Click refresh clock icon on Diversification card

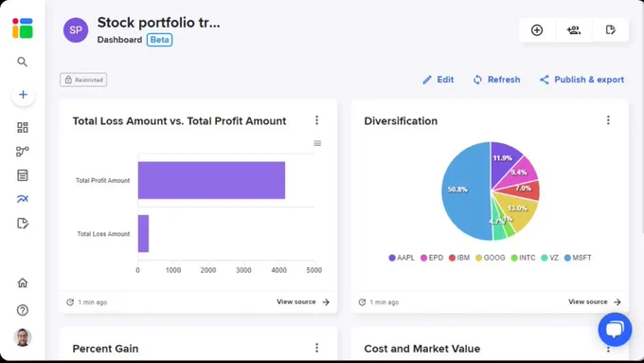(362, 302)
